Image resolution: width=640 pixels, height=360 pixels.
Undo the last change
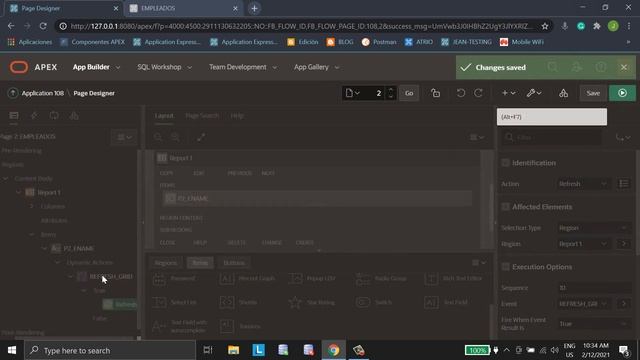coord(461,93)
